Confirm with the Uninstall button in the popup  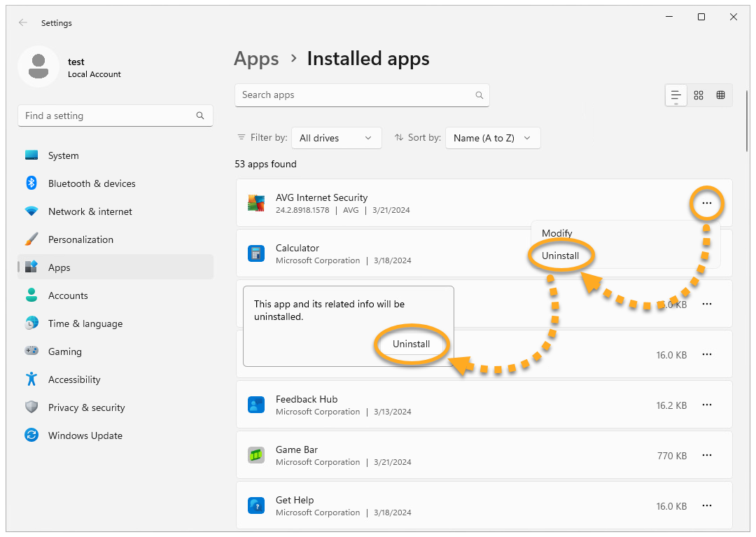(x=412, y=344)
